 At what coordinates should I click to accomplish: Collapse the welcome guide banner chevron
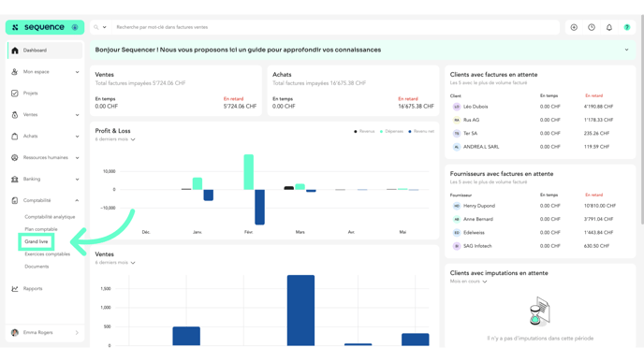click(627, 50)
